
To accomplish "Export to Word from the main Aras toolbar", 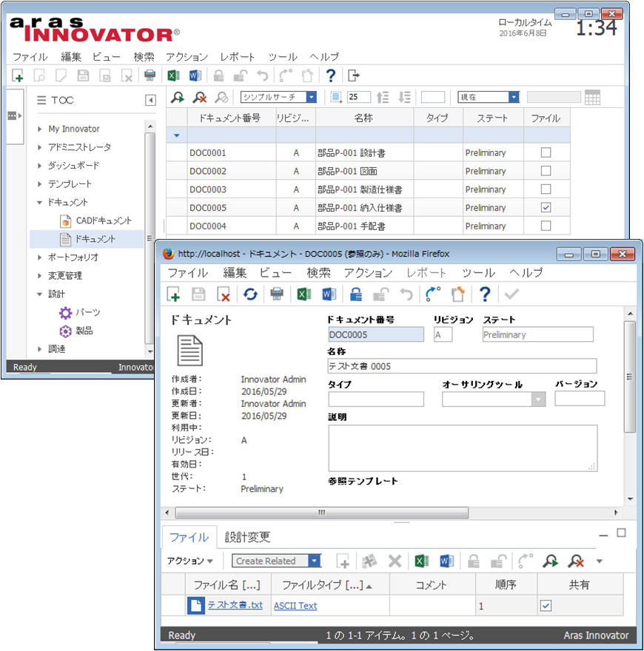I will (x=195, y=75).
